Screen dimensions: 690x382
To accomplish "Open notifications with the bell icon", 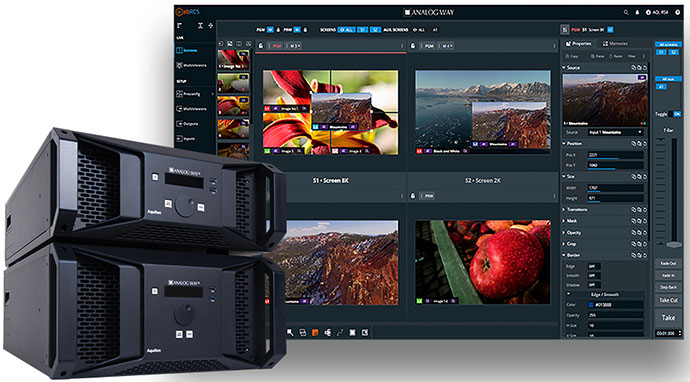I will [637, 12].
